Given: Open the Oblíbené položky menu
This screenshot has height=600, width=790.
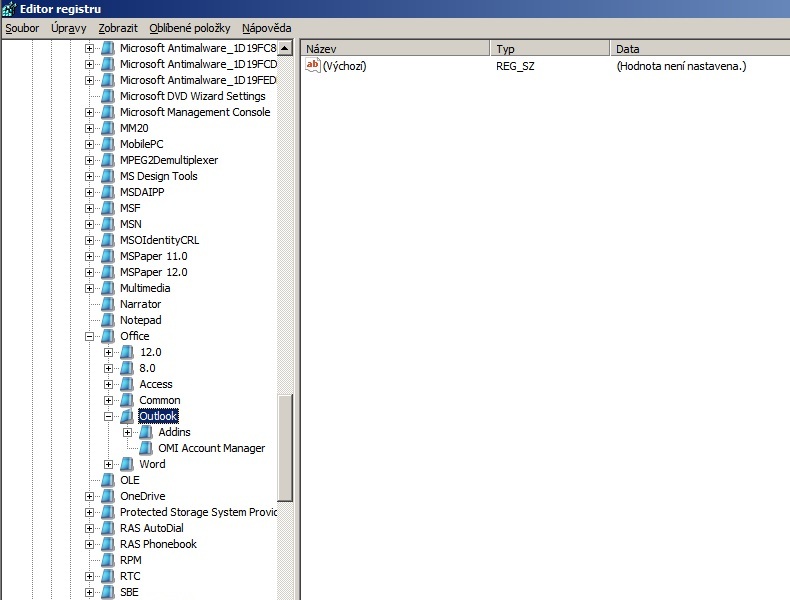Looking at the screenshot, I should click(189, 28).
